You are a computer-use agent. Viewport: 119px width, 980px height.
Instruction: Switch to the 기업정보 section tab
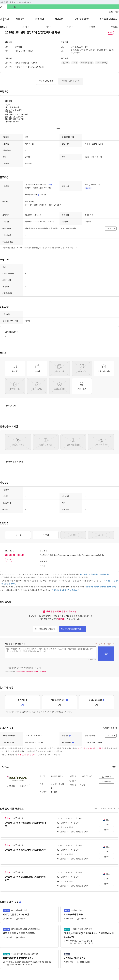(x=114, y=27)
